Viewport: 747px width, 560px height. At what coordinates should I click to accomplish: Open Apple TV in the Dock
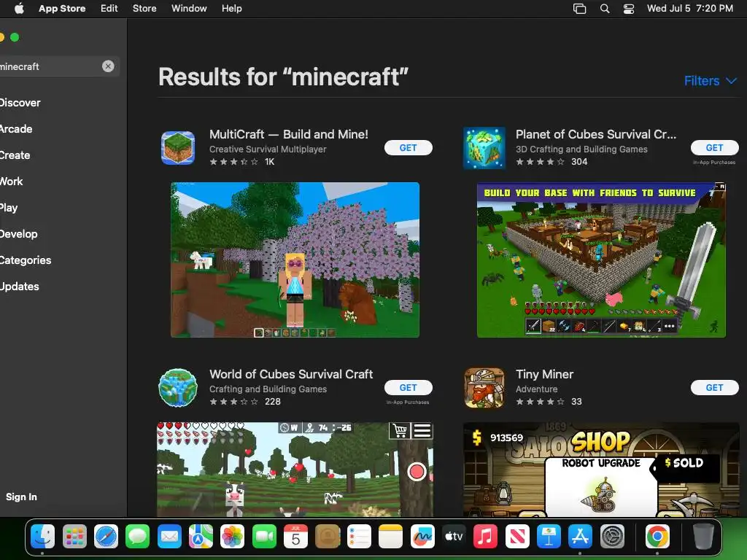[x=454, y=537]
